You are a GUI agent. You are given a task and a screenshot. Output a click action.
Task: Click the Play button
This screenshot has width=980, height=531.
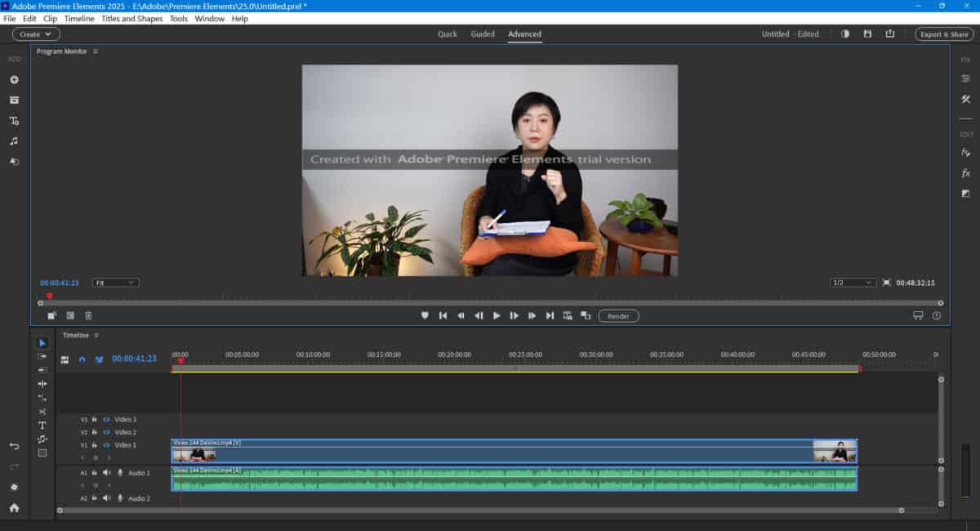tap(497, 315)
